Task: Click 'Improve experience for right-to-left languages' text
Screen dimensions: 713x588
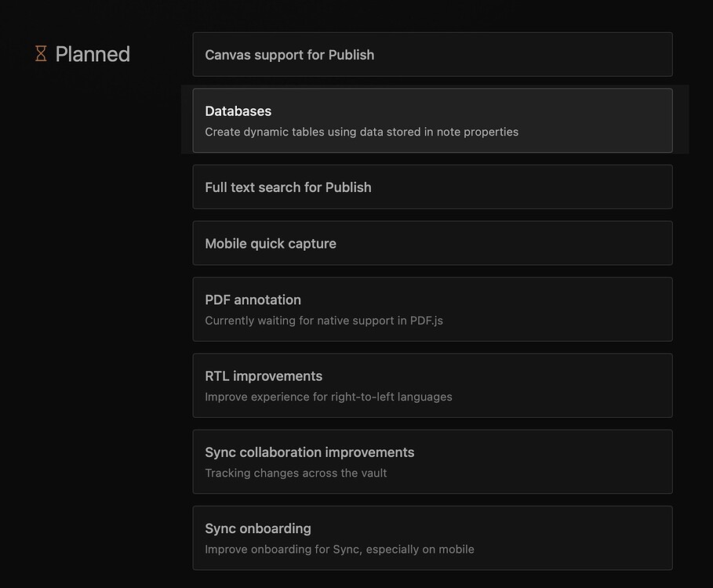Action: click(329, 397)
